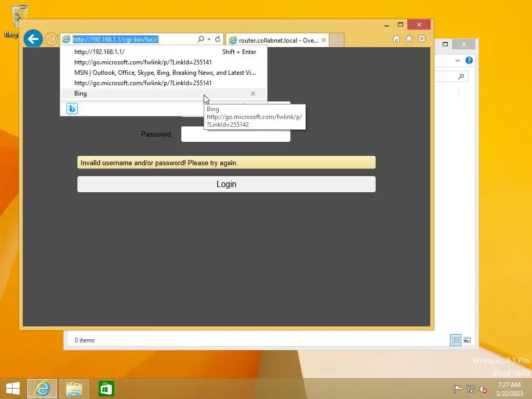
Task: Click the Forward navigation arrow
Action: click(x=51, y=39)
